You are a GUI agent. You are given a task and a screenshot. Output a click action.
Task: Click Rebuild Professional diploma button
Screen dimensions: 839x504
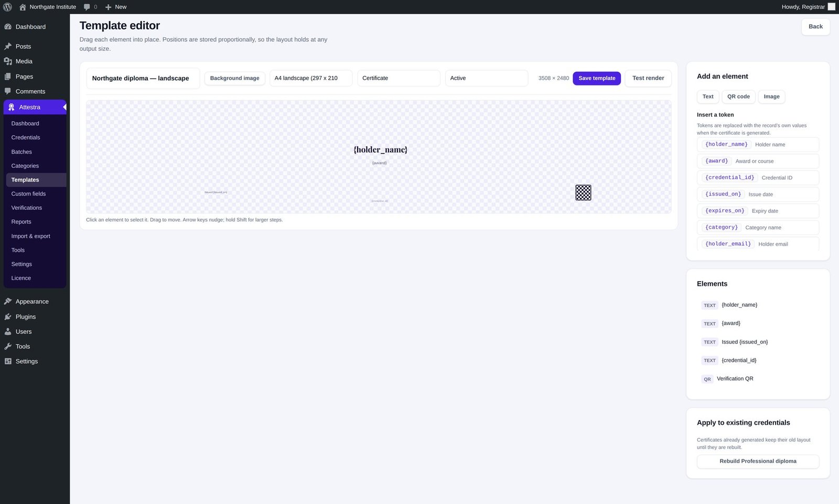point(758,462)
